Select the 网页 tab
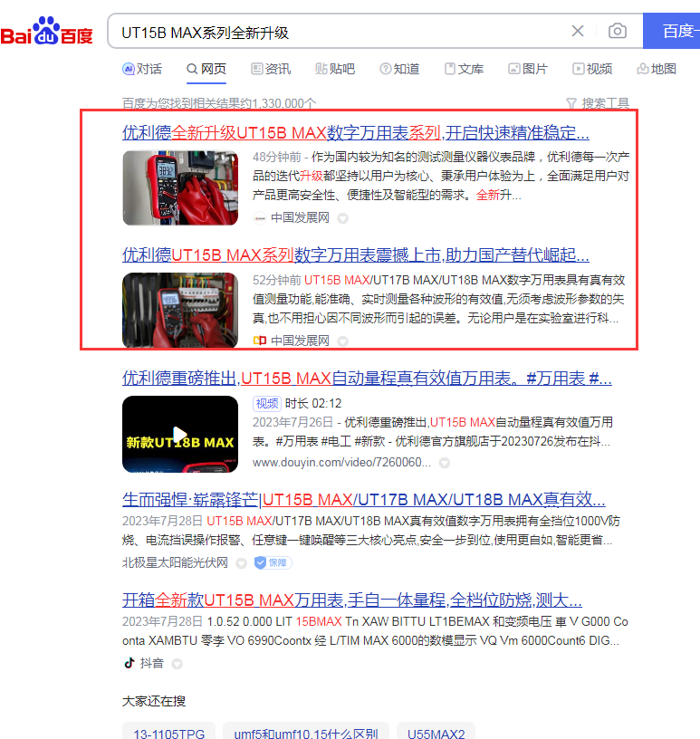 pyautogui.click(x=206, y=69)
